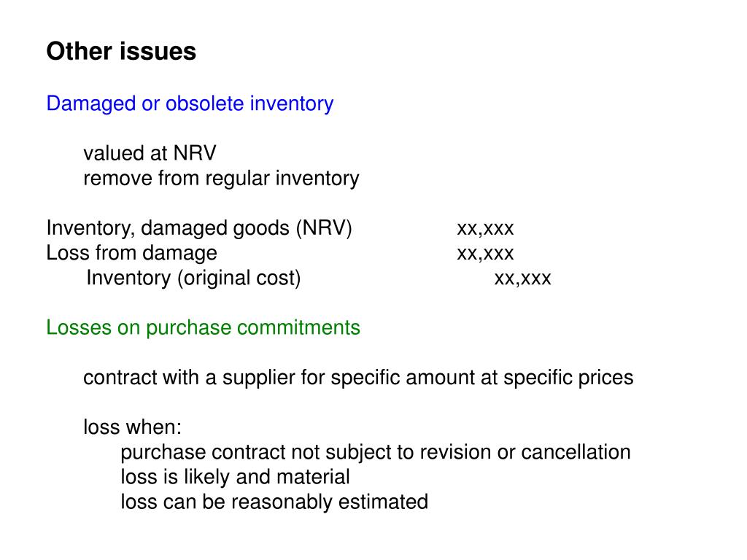
Task: Select the blue 'Damaged or obsolete inventory' heading
Action: tap(190, 104)
